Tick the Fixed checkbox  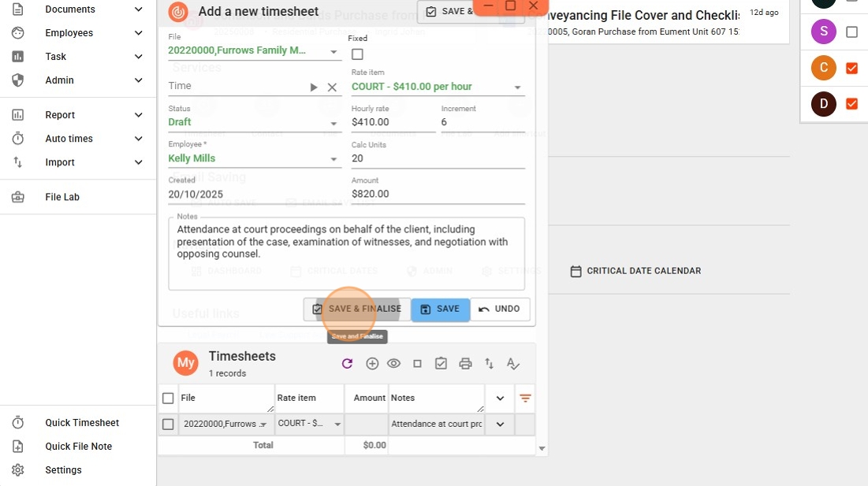point(357,54)
